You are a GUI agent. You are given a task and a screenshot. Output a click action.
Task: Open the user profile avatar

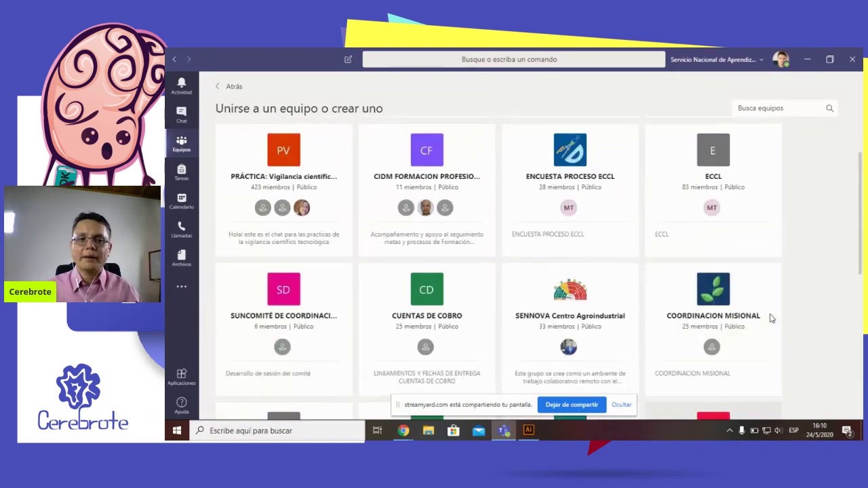click(781, 60)
